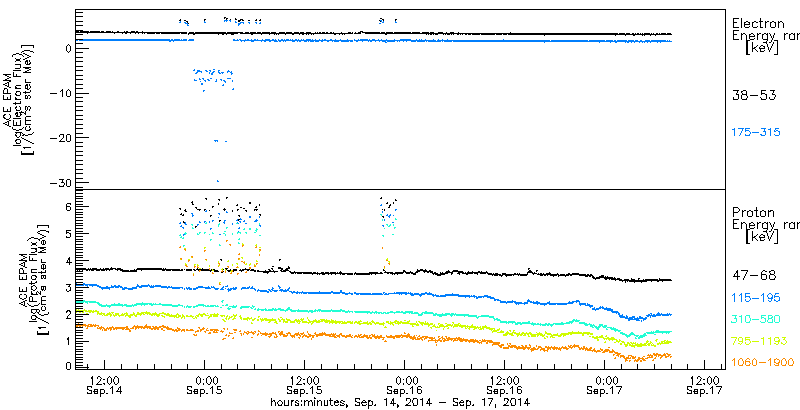Click the 47-68 proton energy label
Screen dimensions: 800x410
tap(754, 276)
